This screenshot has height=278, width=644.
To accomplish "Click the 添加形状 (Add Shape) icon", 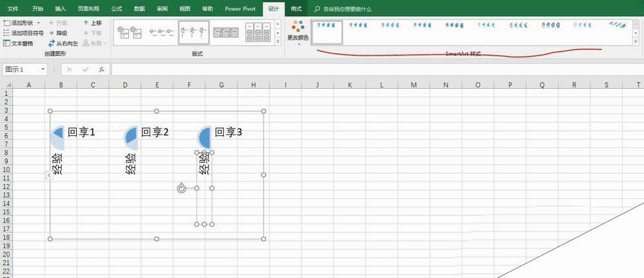I will [6, 23].
